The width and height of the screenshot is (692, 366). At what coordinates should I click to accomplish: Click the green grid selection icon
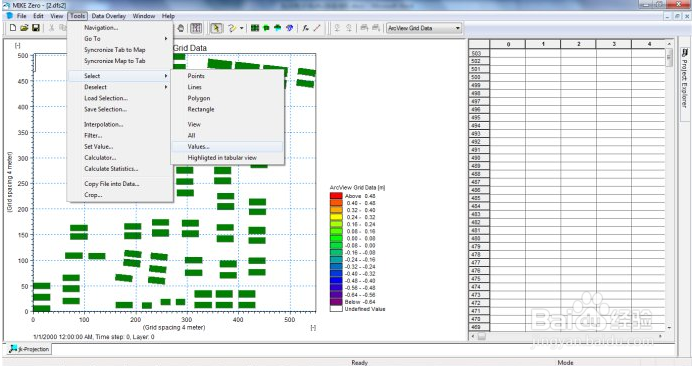point(255,28)
